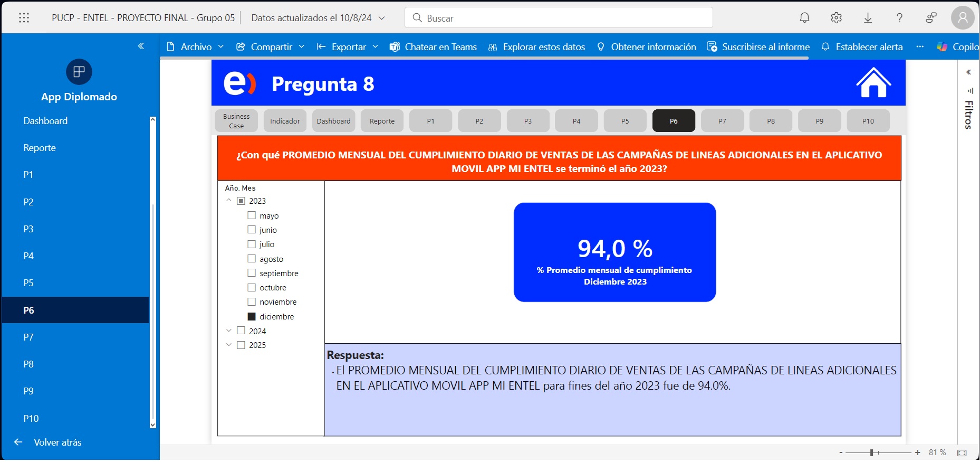This screenshot has width=980, height=462.
Task: Open settings gear icon
Action: pos(836,17)
